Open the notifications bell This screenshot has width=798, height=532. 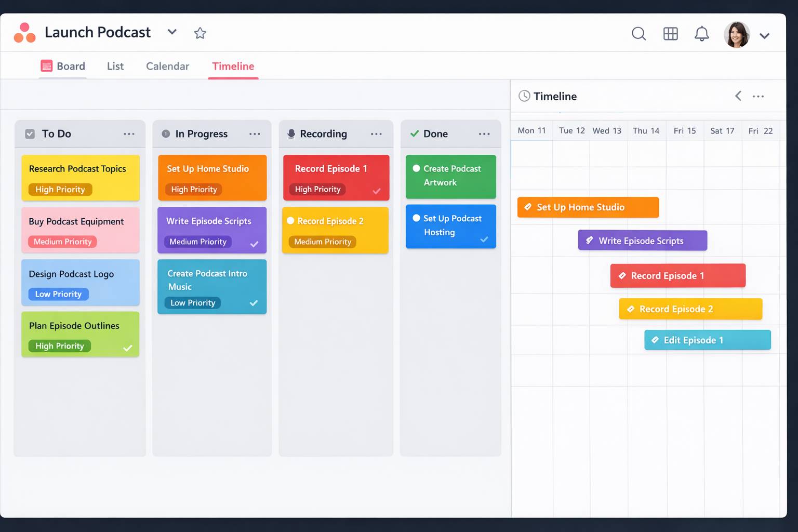(701, 34)
